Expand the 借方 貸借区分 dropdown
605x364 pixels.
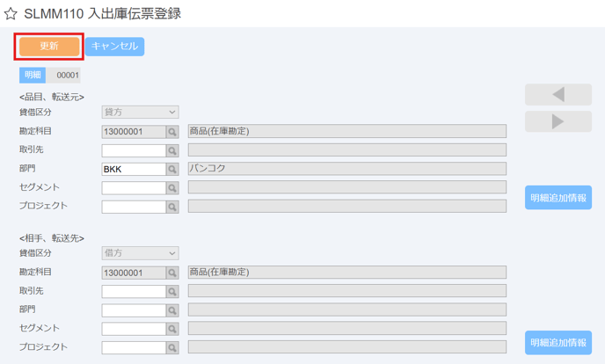click(x=140, y=253)
